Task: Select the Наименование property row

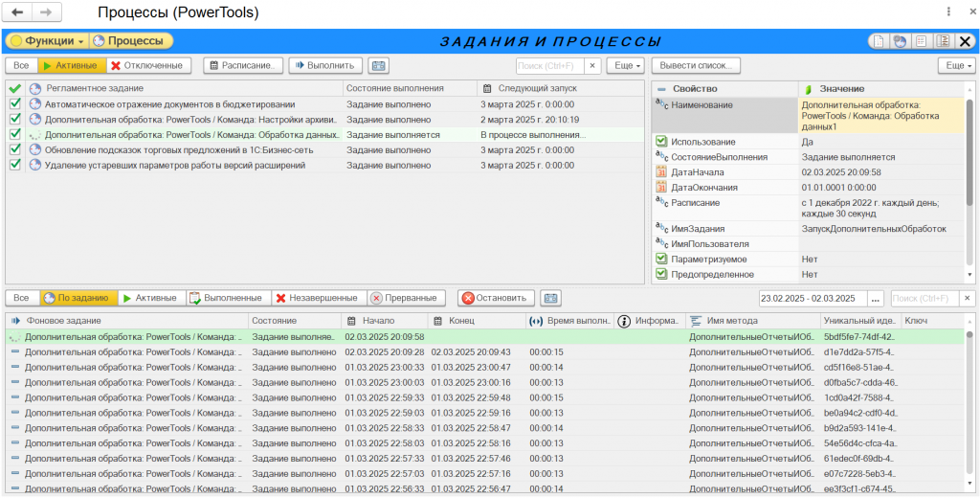Action: click(x=810, y=116)
